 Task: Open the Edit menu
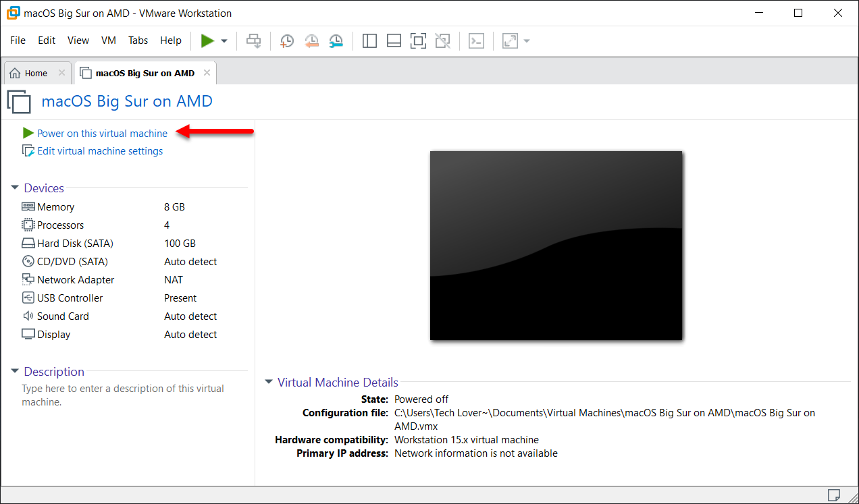pyautogui.click(x=47, y=40)
